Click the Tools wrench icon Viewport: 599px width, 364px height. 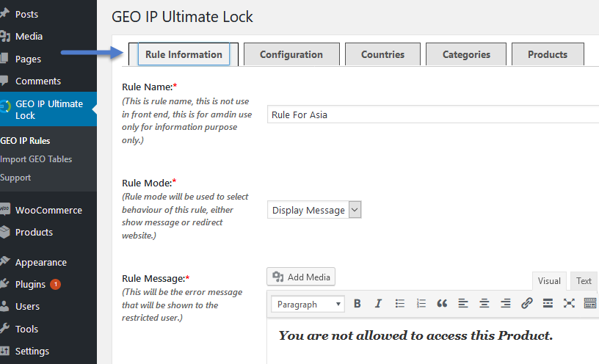4,328
